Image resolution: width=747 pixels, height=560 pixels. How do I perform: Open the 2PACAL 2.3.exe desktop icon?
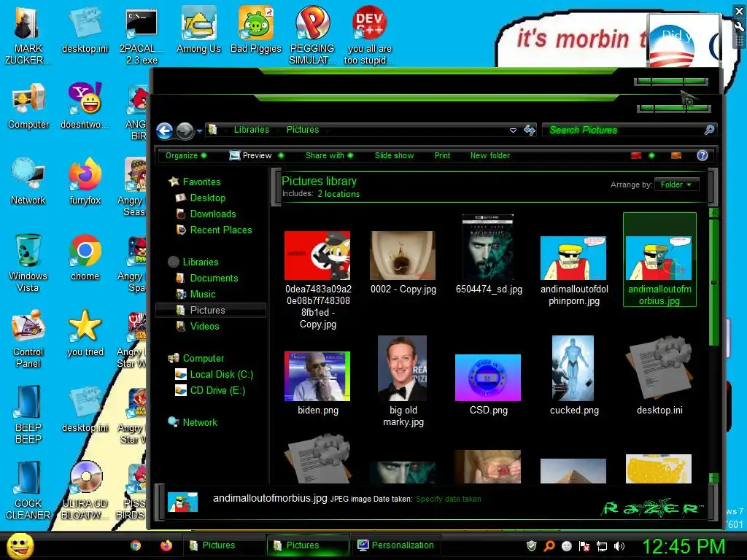click(x=142, y=36)
